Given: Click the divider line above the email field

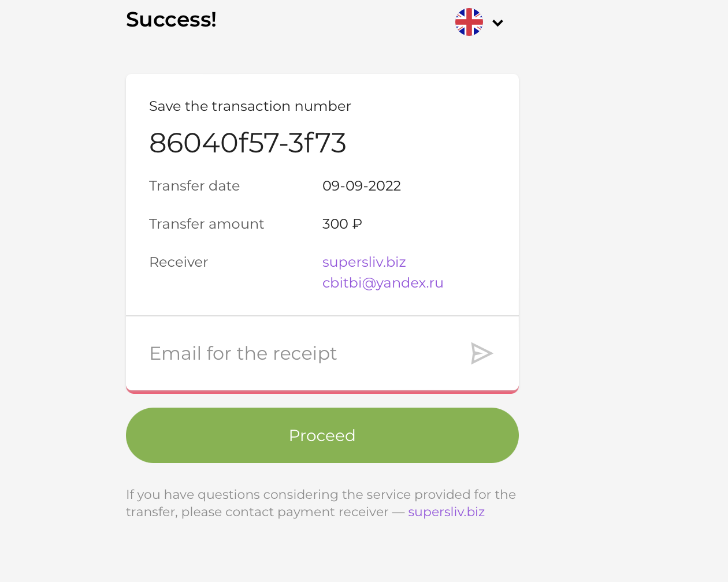Looking at the screenshot, I should click(322, 316).
